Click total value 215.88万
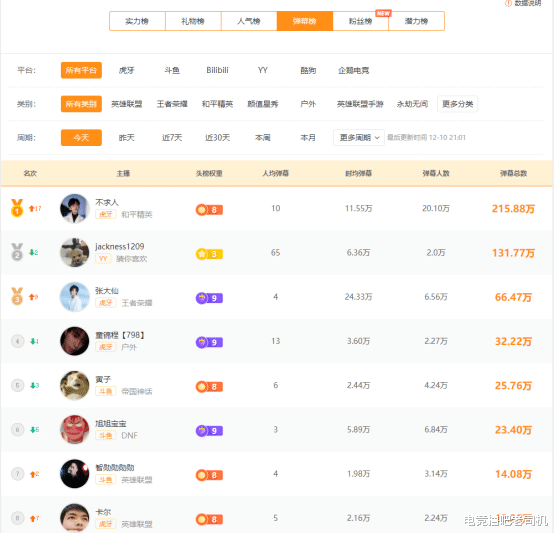This screenshot has height=534, width=554. [513, 209]
